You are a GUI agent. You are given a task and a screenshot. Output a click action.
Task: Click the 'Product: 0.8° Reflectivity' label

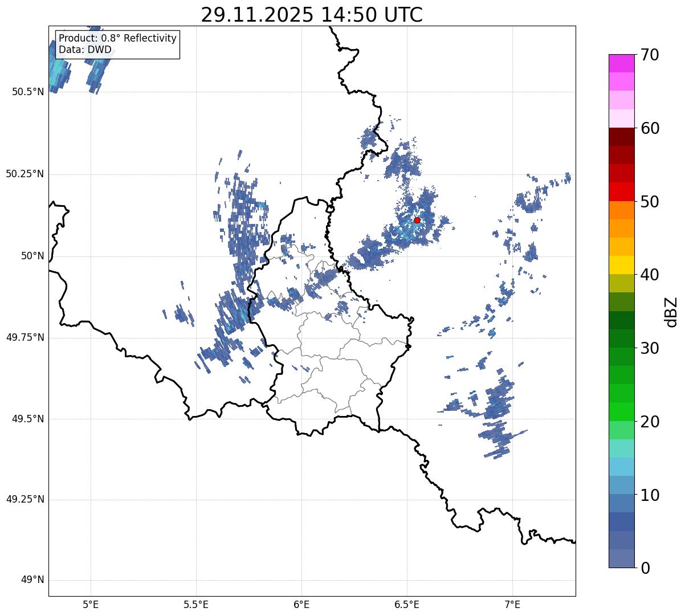click(x=118, y=38)
